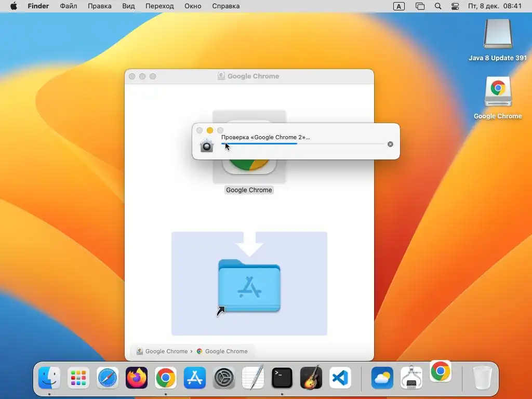The image size is (532, 399).
Task: Open Terminal from the Dock
Action: coord(282,378)
